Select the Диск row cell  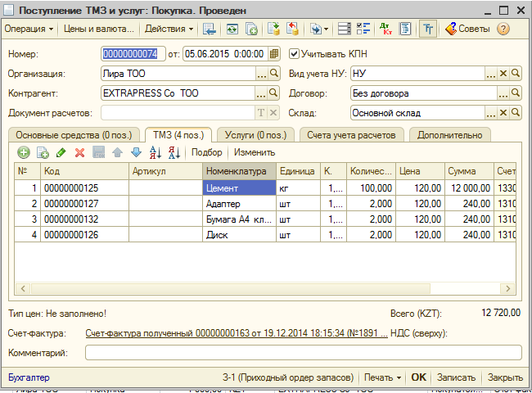tap(239, 234)
